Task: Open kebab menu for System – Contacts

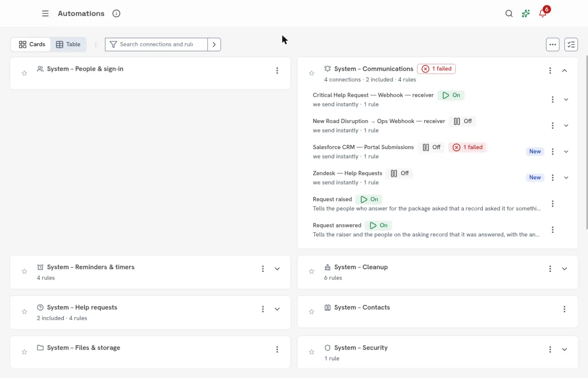Action: pyautogui.click(x=564, y=309)
